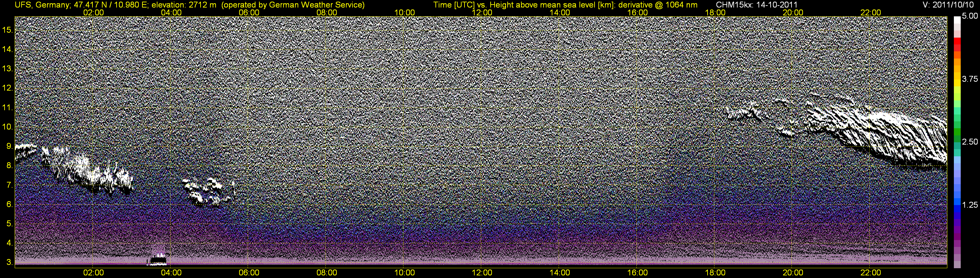Click the '5.00' value on the color scale
980x278 pixels.
pyautogui.click(x=970, y=16)
